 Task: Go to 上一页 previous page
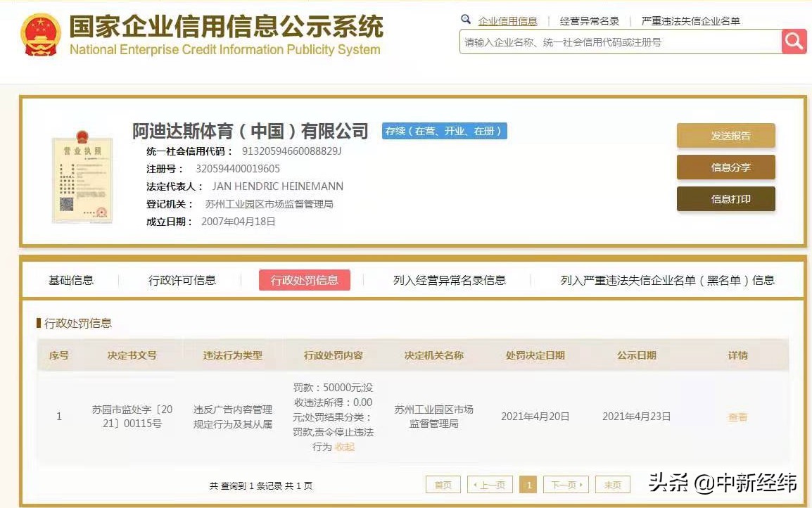(x=490, y=485)
